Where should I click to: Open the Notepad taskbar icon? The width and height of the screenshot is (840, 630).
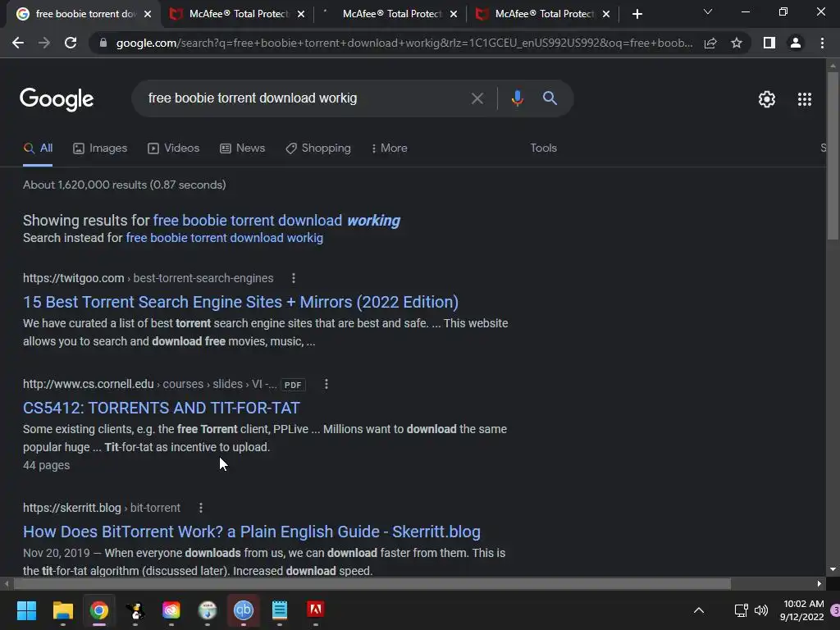coord(280,610)
